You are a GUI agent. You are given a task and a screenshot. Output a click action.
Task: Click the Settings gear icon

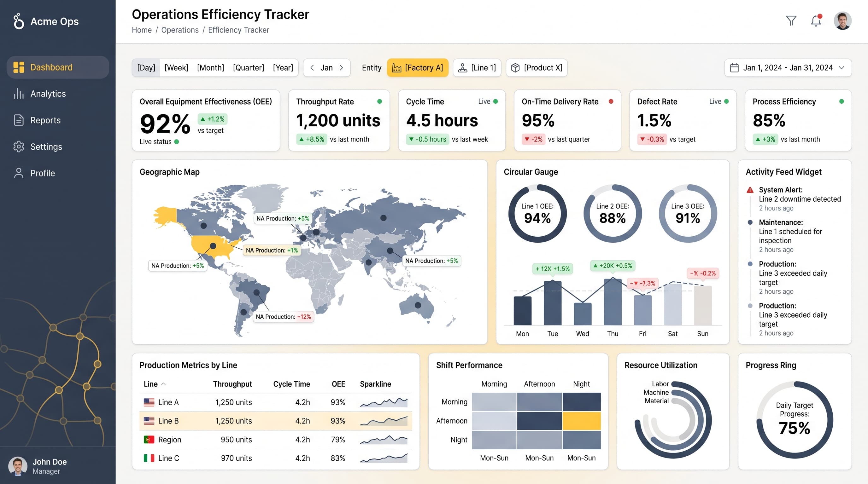tap(19, 147)
